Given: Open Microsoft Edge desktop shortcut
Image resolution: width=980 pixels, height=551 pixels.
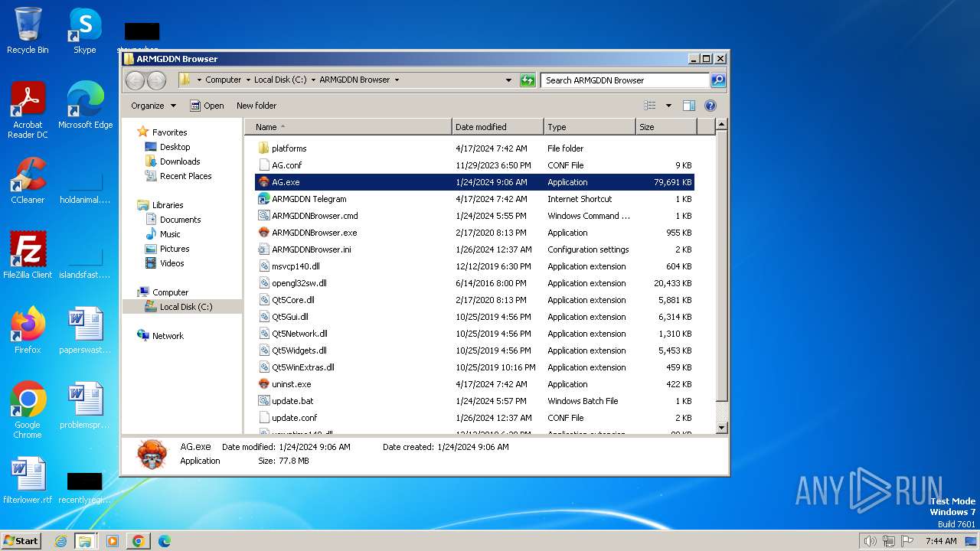Looking at the screenshot, I should (85, 105).
